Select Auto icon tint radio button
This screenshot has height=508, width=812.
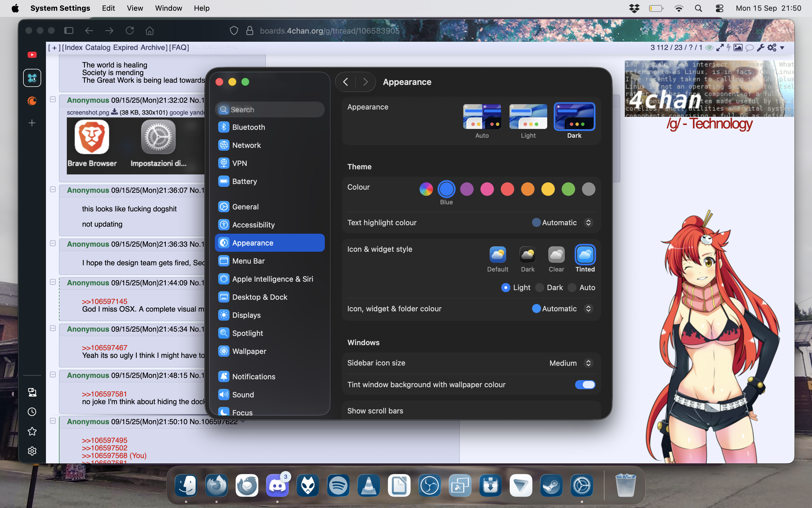coord(572,288)
